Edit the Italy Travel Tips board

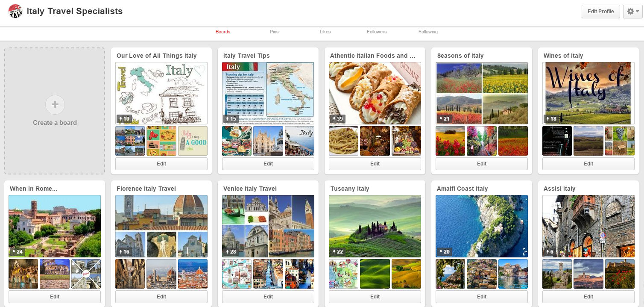click(x=268, y=163)
